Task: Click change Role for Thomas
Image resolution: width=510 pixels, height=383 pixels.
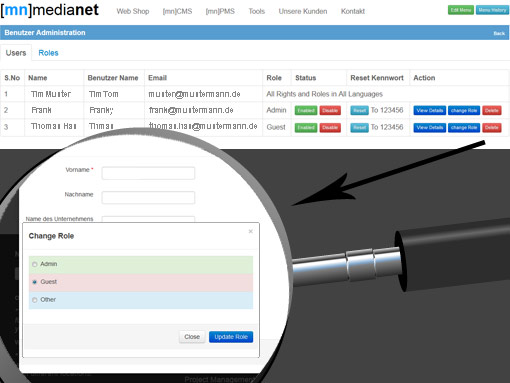Action: click(x=464, y=127)
